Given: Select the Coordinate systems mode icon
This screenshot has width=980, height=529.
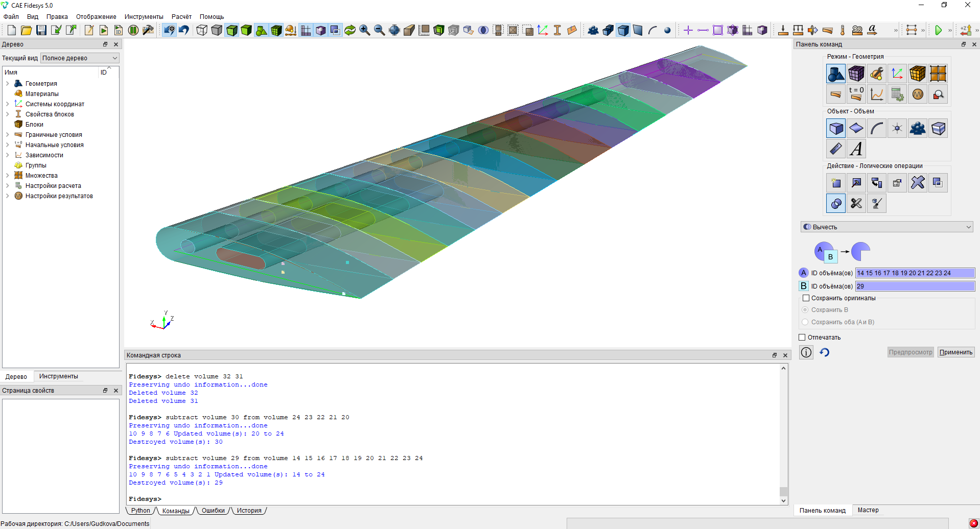Looking at the screenshot, I should (897, 74).
